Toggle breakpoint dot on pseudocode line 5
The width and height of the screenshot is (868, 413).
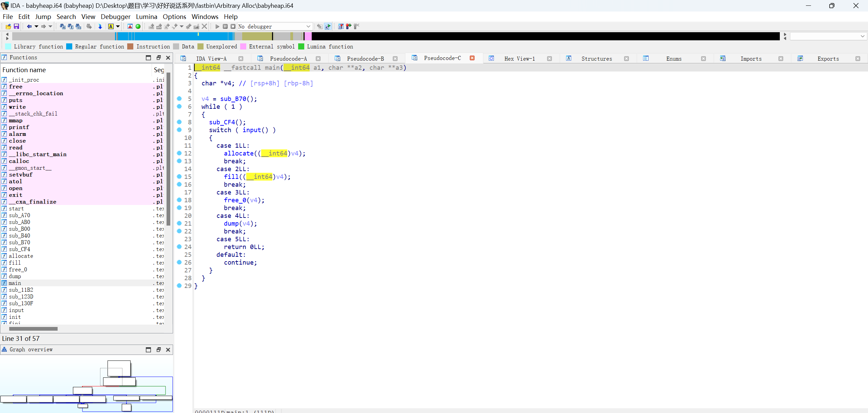pyautogui.click(x=179, y=99)
